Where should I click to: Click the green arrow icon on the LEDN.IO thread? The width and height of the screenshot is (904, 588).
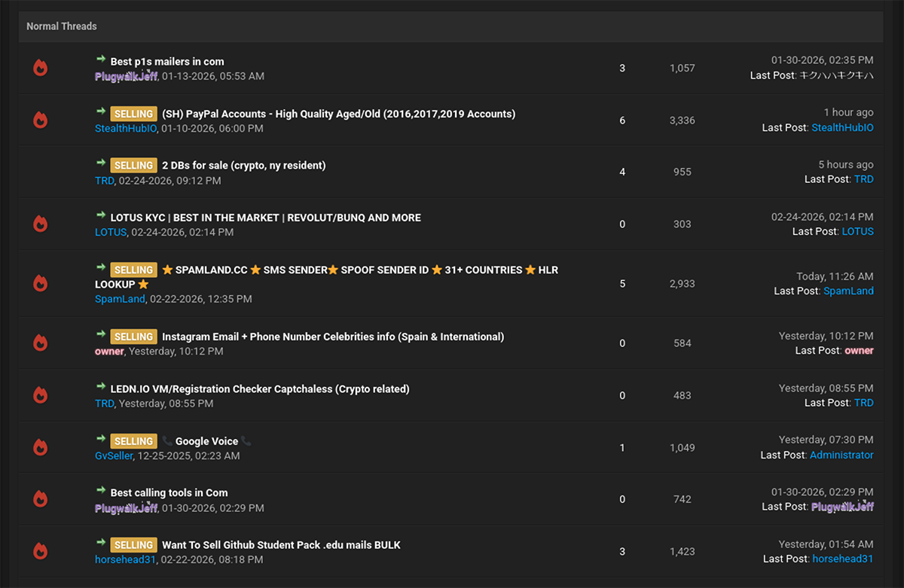coord(101,387)
